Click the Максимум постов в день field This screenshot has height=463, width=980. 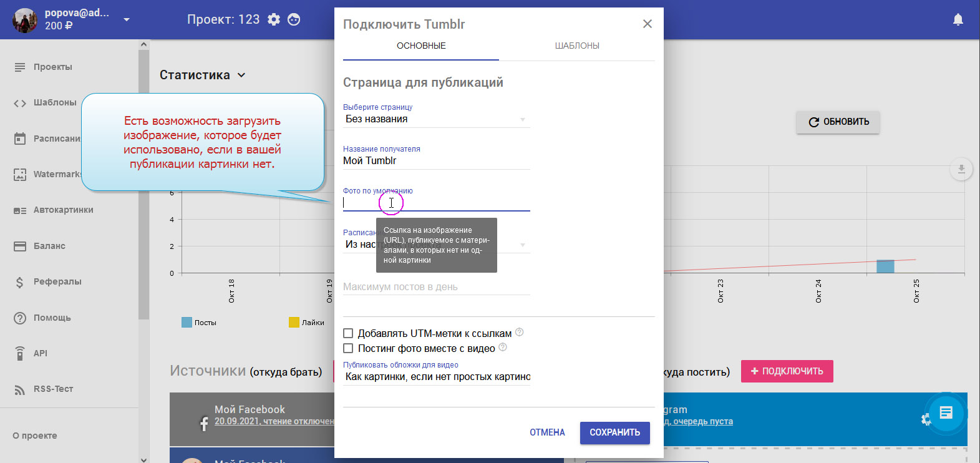click(436, 287)
